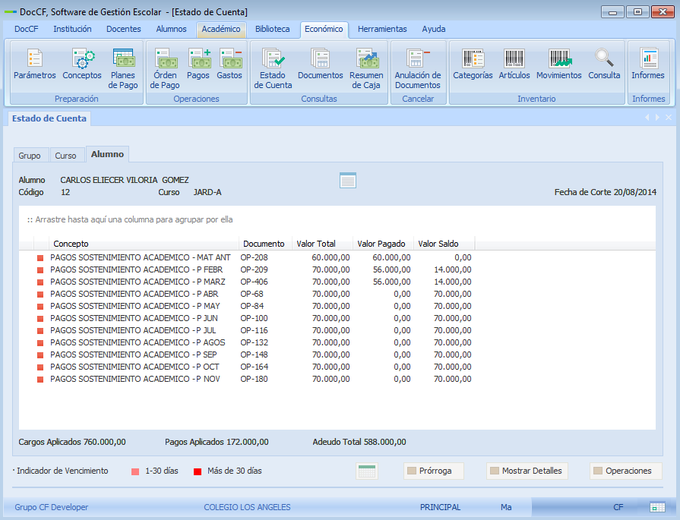Image resolution: width=680 pixels, height=520 pixels.
Task: Open inventory Consulta magnifier
Action: click(604, 64)
